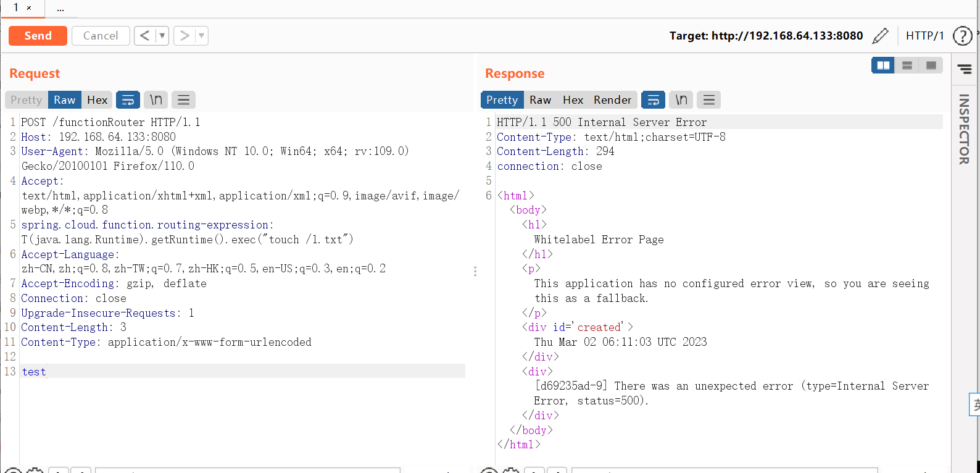This screenshot has width=980, height=473.
Task: Toggle word wrap in Request panel
Action: (x=128, y=100)
